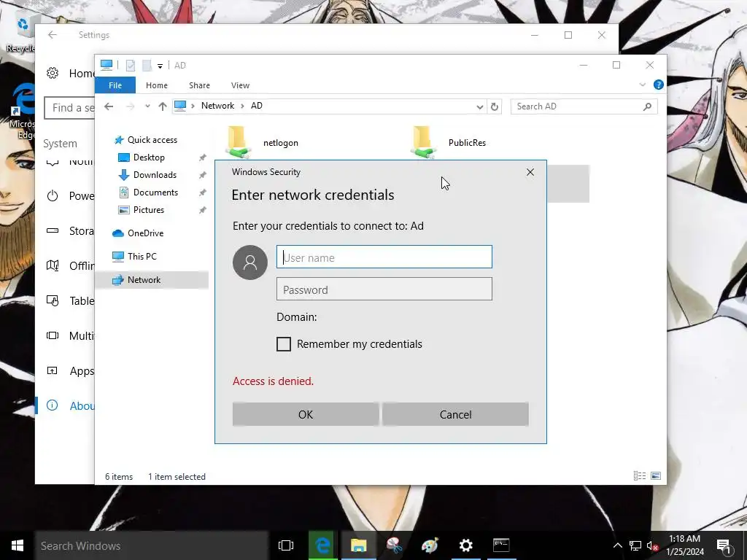
Task: Open About in Settings sidebar
Action: point(71,405)
